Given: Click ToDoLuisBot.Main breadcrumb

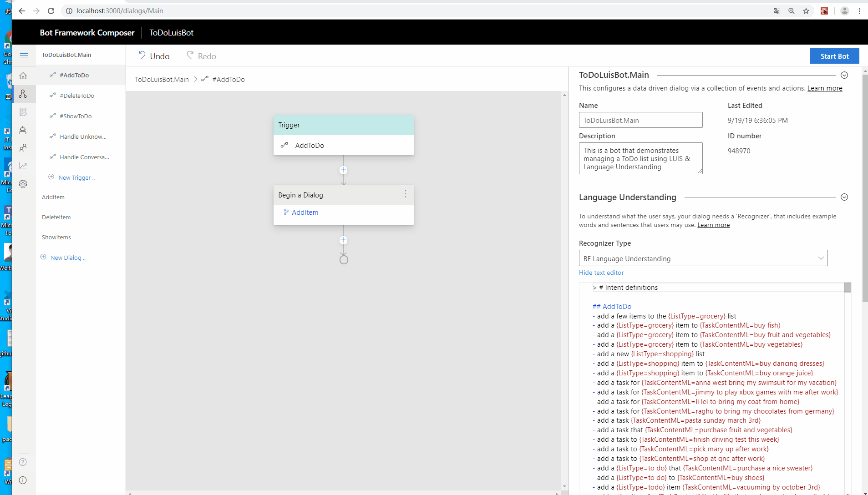Looking at the screenshot, I should click(162, 79).
